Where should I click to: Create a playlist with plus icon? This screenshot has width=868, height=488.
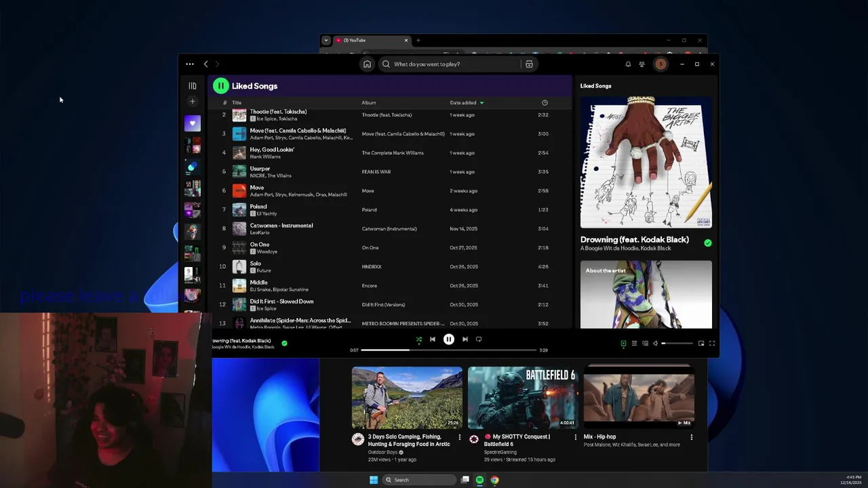click(x=193, y=102)
